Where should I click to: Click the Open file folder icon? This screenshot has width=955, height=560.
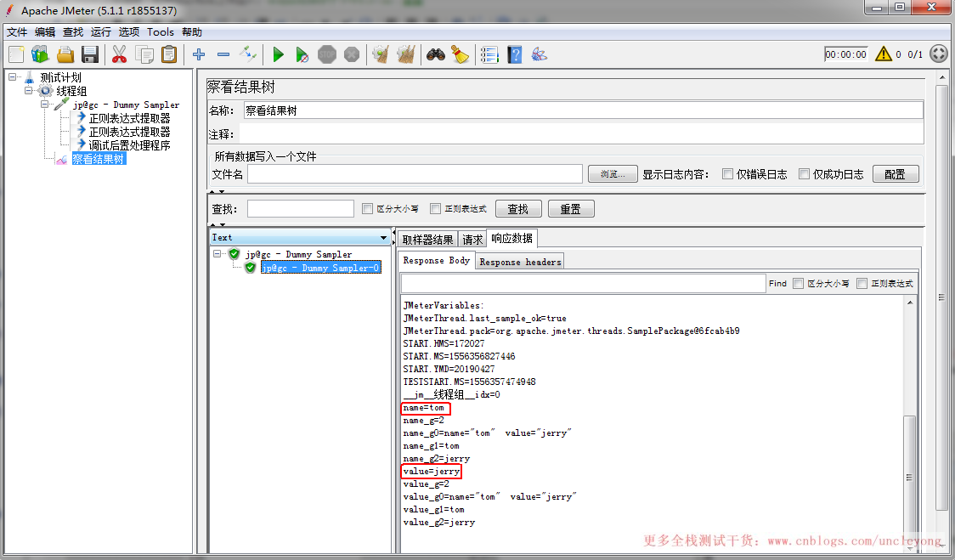(x=65, y=55)
